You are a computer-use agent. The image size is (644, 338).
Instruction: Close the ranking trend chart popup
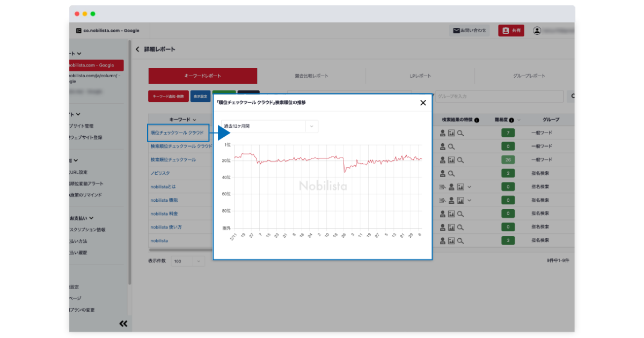click(423, 103)
